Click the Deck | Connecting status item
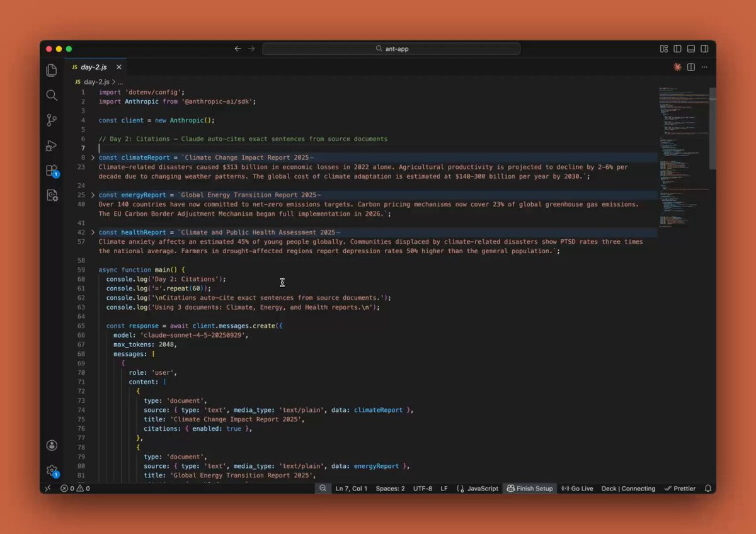 click(628, 488)
